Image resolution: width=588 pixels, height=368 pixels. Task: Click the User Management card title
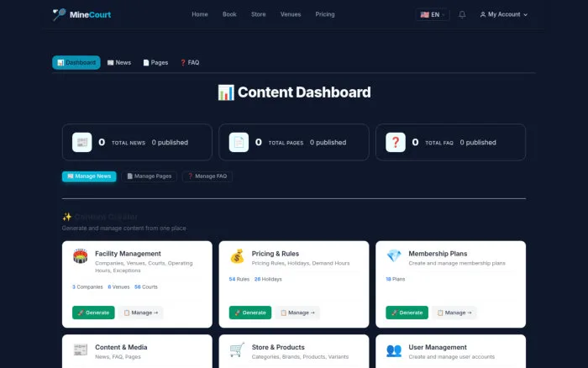click(438, 347)
